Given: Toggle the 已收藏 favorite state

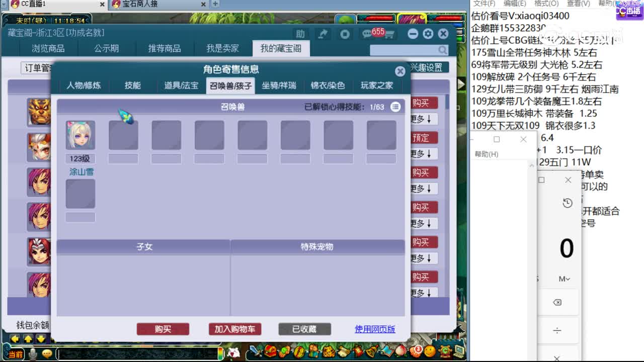Looking at the screenshot, I should pyautogui.click(x=304, y=329).
